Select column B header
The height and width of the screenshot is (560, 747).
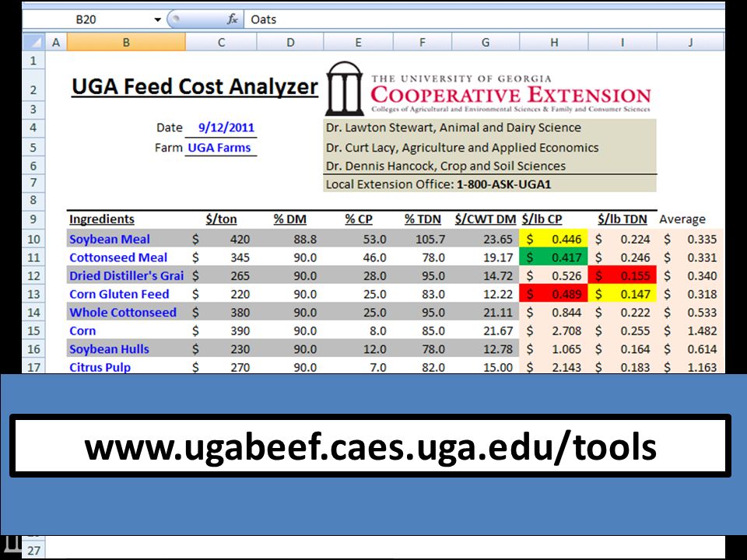[126, 42]
